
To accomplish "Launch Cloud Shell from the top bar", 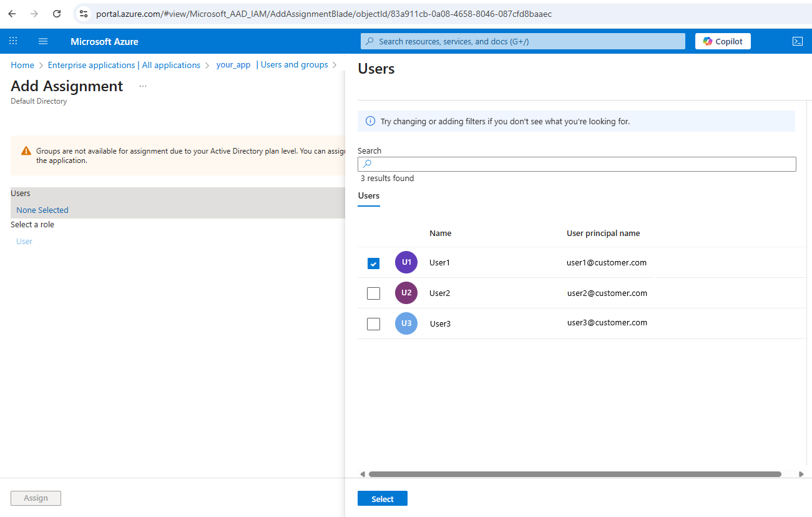I will click(x=797, y=41).
